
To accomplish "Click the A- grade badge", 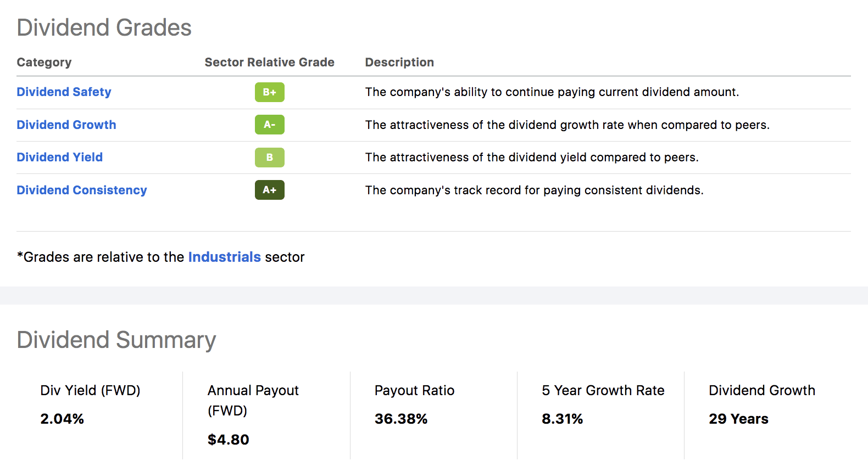I will click(269, 125).
